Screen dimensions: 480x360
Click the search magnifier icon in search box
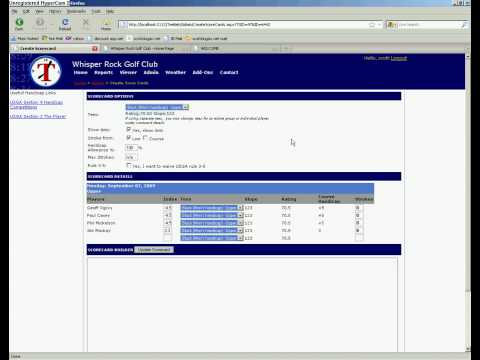[464, 25]
